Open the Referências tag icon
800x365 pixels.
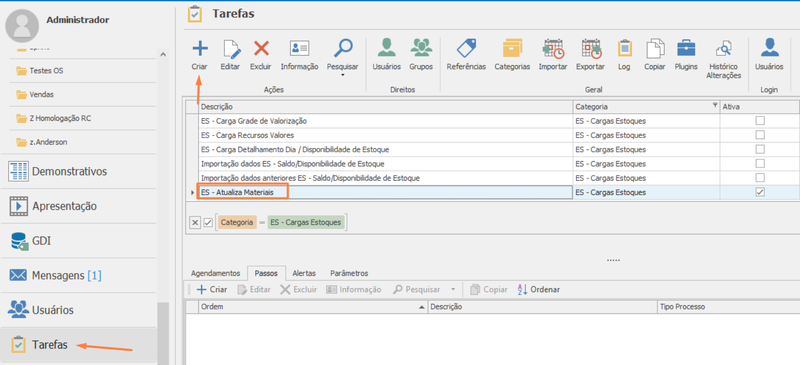pos(466,48)
